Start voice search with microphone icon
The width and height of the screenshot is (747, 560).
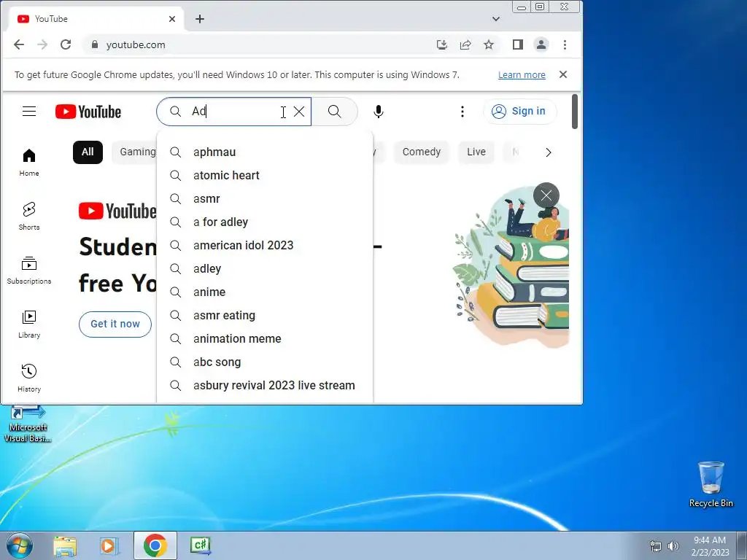click(379, 112)
